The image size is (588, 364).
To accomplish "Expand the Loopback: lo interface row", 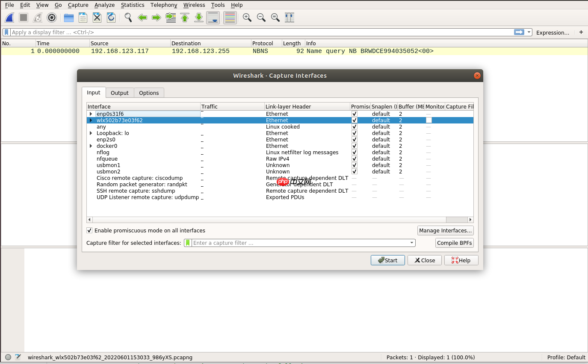I will [91, 133].
